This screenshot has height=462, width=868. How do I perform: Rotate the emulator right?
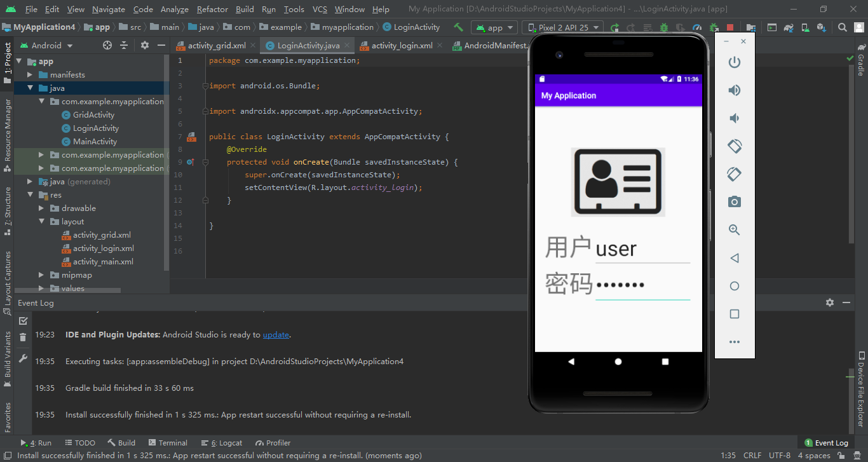tap(735, 174)
